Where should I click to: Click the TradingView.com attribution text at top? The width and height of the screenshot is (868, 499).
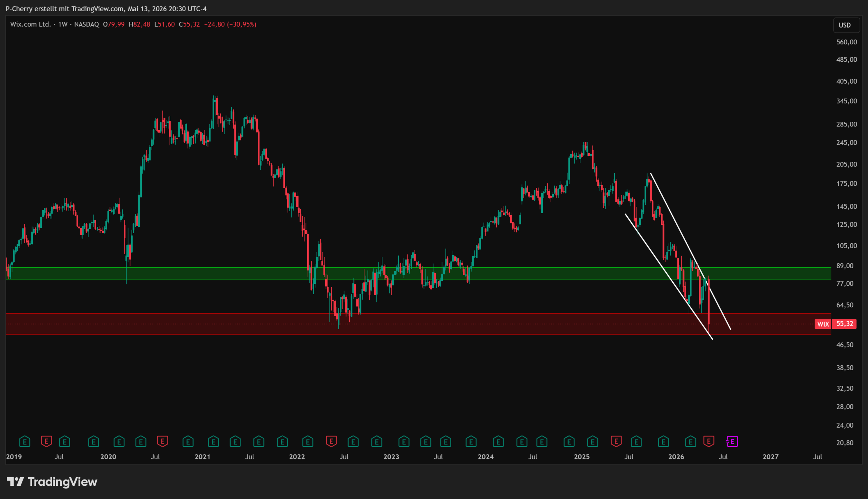coord(98,9)
